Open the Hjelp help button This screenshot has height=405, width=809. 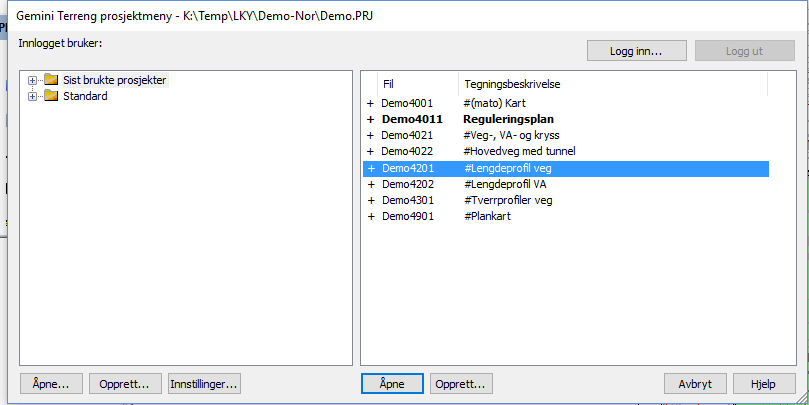click(x=764, y=383)
